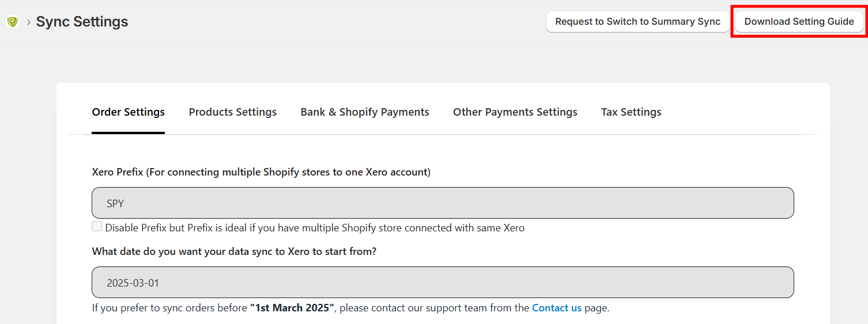Enable the Disable Prefix checkbox
The image size is (868, 324).
[97, 227]
